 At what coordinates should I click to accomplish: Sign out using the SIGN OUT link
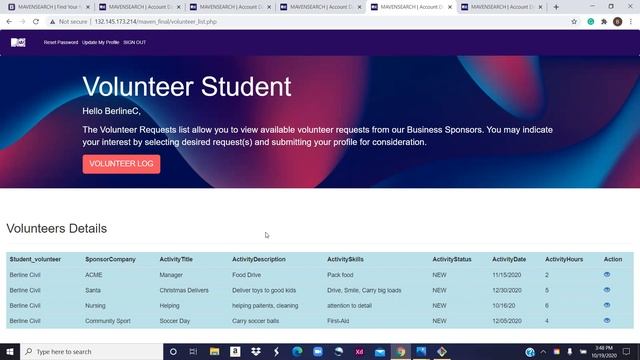pos(135,42)
